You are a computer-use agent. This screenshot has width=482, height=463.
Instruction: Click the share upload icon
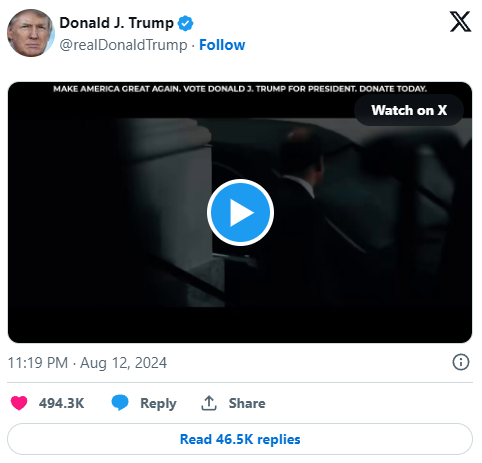209,403
